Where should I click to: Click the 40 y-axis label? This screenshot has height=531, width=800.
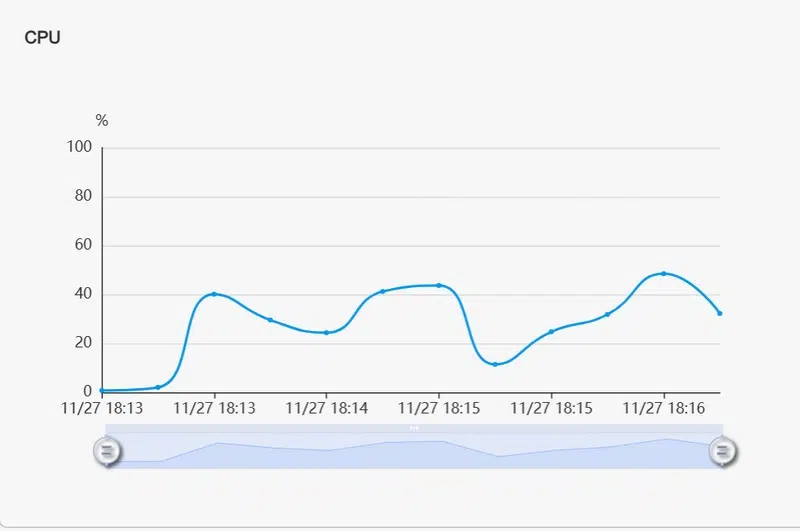[x=83, y=295]
